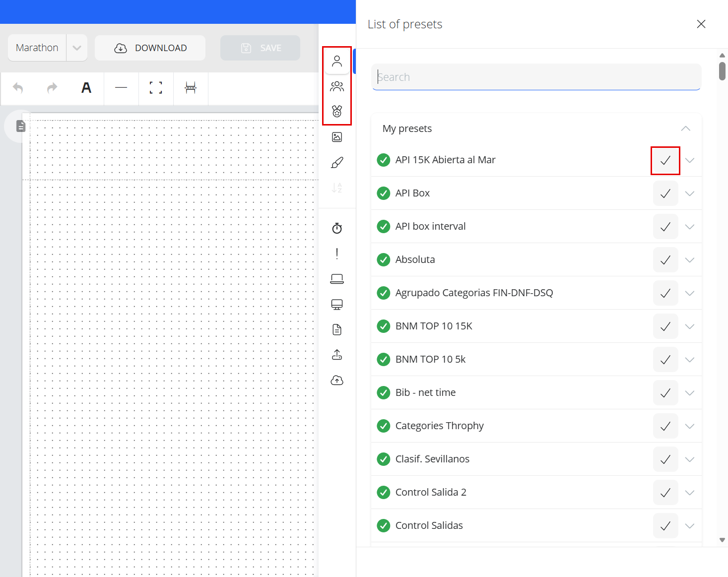The image size is (728, 577).
Task: Insert a horizontal line element
Action: point(121,88)
